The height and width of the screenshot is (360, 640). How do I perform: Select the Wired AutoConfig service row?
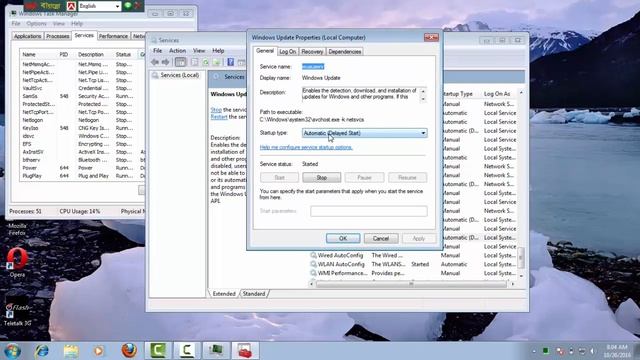[412, 255]
